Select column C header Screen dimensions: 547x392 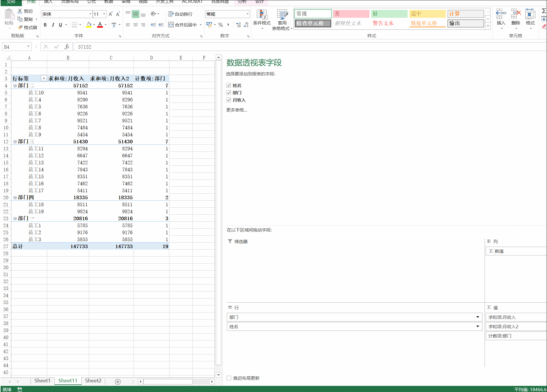111,58
